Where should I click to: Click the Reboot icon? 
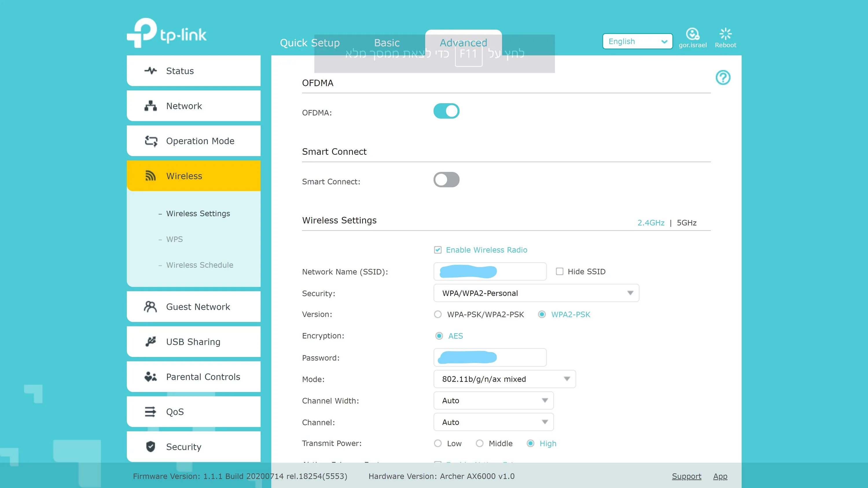[x=725, y=34]
